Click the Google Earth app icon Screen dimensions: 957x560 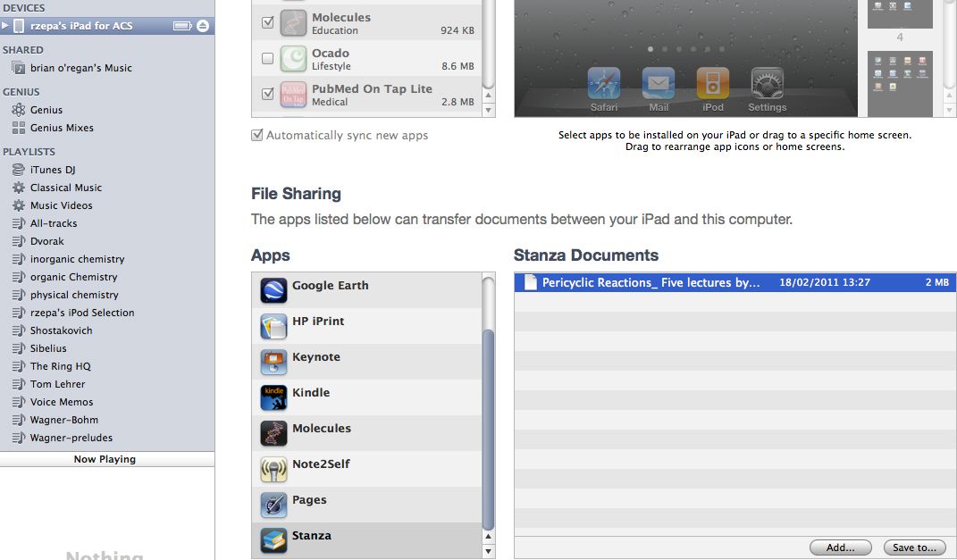[x=273, y=291]
